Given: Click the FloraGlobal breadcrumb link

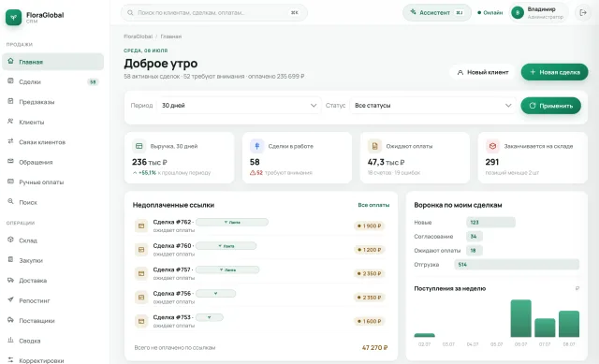Looking at the screenshot, I should click(x=138, y=36).
